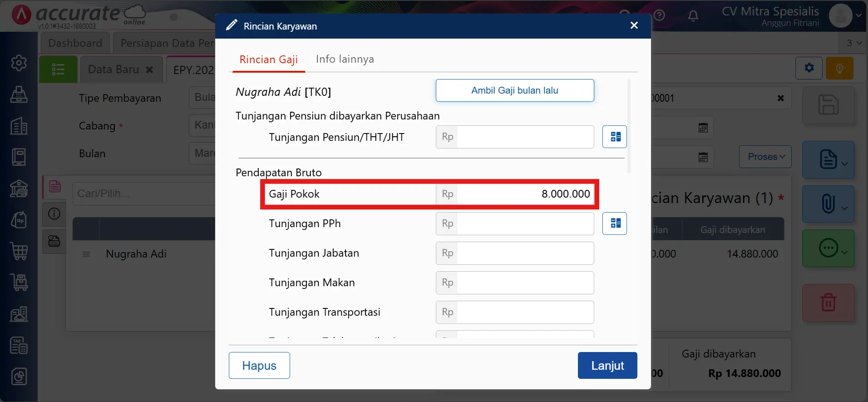Image resolution: width=868 pixels, height=402 pixels.
Task: Click Ambil Gaji bulan lalu
Action: click(515, 90)
